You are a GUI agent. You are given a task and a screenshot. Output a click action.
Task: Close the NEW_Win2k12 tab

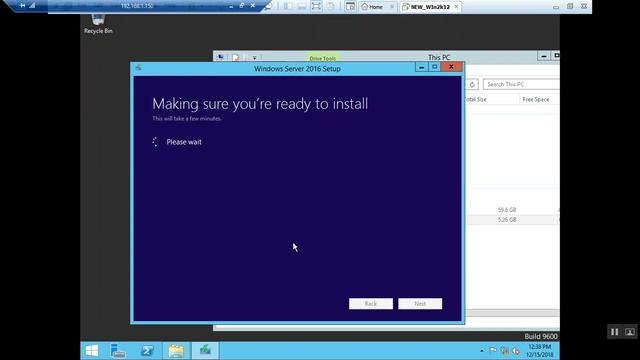tap(456, 7)
